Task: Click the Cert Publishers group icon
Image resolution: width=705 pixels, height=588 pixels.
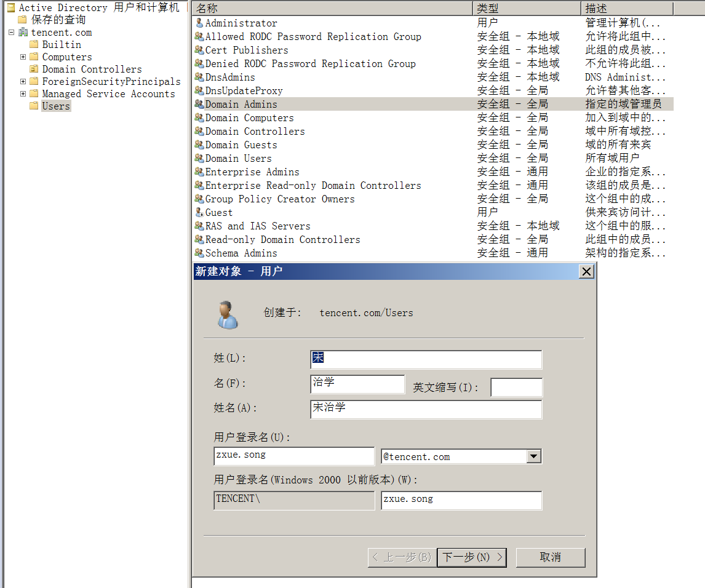Action: point(200,50)
